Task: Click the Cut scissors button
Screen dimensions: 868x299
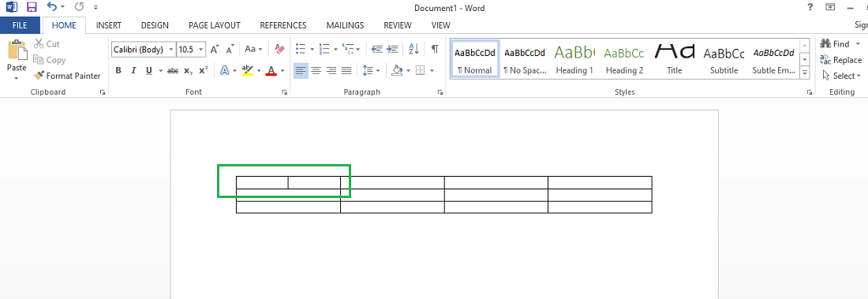Action: point(47,43)
